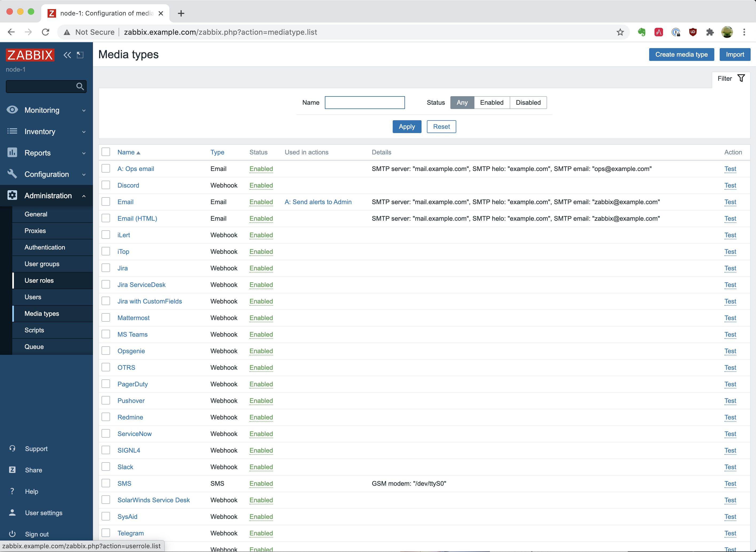Open the uBlock shield extension icon
Viewport: 756px width, 552px height.
tap(693, 32)
